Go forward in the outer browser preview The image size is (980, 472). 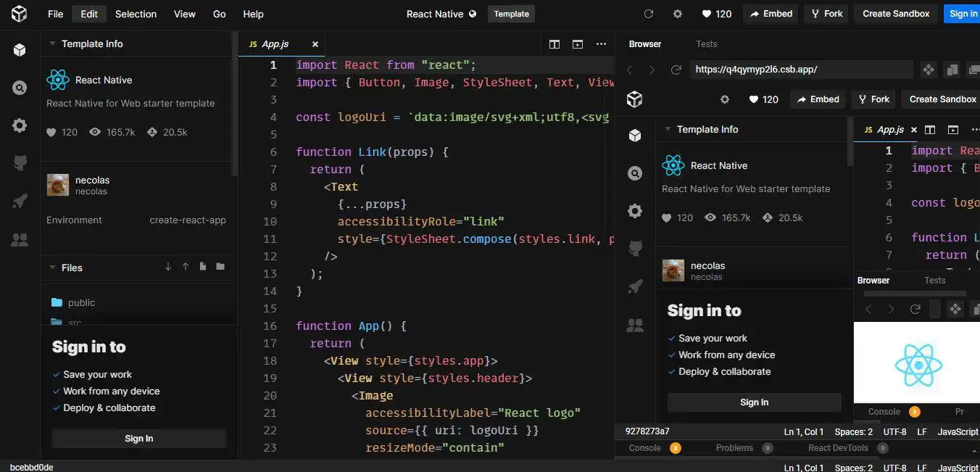(x=652, y=70)
